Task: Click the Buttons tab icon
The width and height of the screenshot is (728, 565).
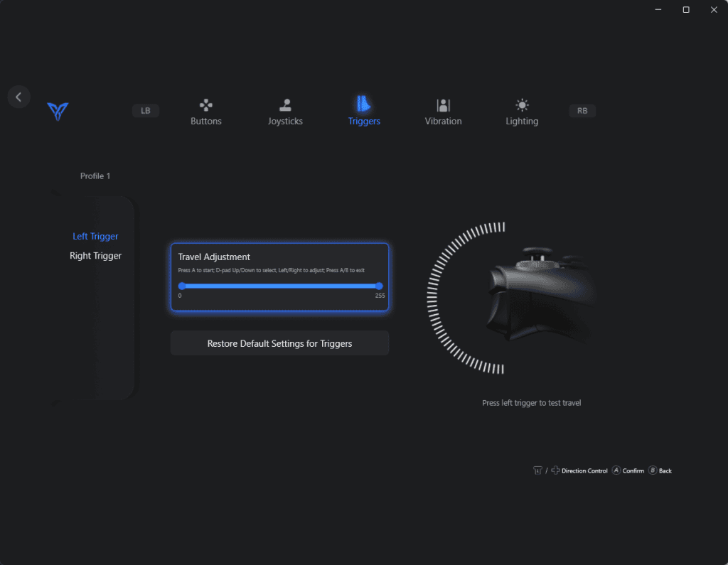Action: (205, 105)
